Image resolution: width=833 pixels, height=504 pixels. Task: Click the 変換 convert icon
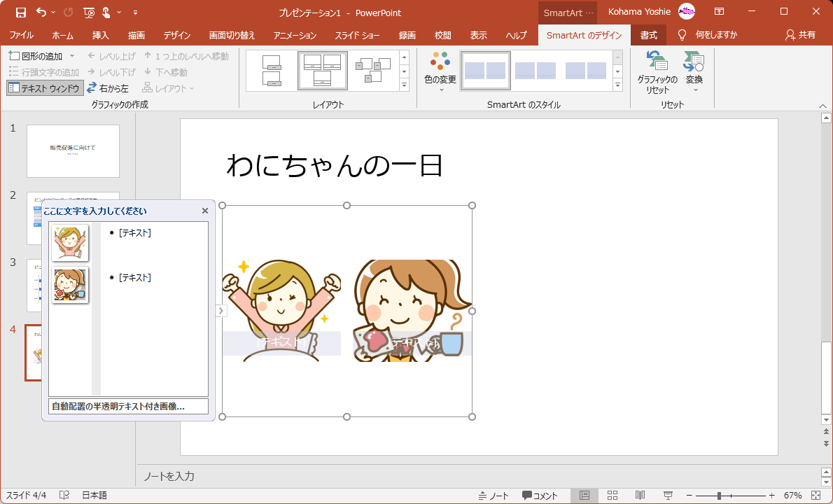click(694, 62)
